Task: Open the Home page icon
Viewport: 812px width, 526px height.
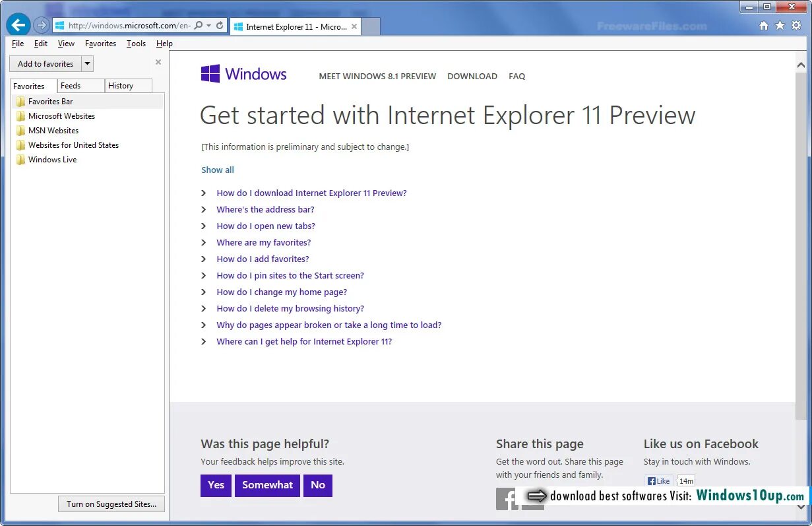Action: tap(764, 26)
